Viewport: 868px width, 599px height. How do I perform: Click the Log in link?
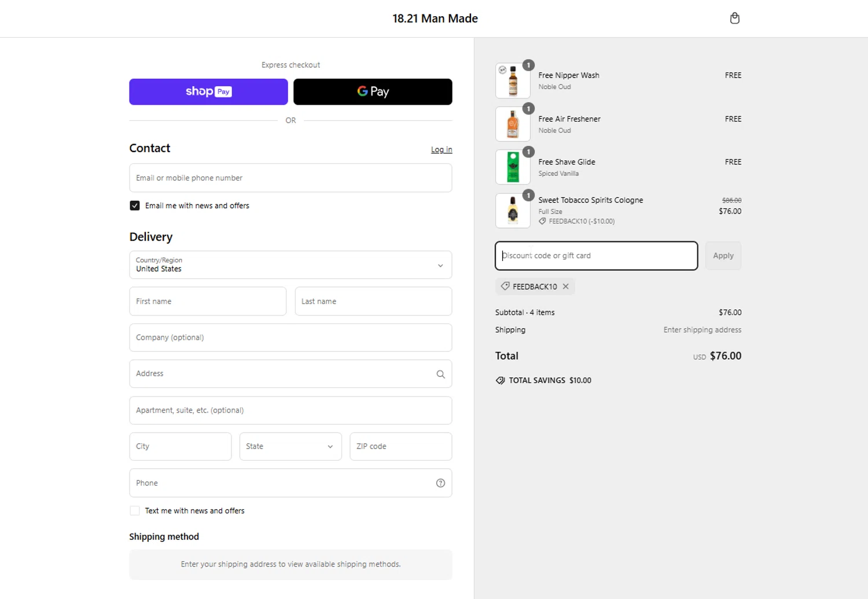442,150
